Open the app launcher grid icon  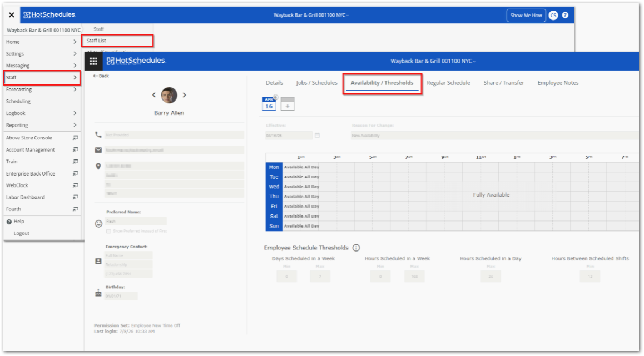point(93,61)
